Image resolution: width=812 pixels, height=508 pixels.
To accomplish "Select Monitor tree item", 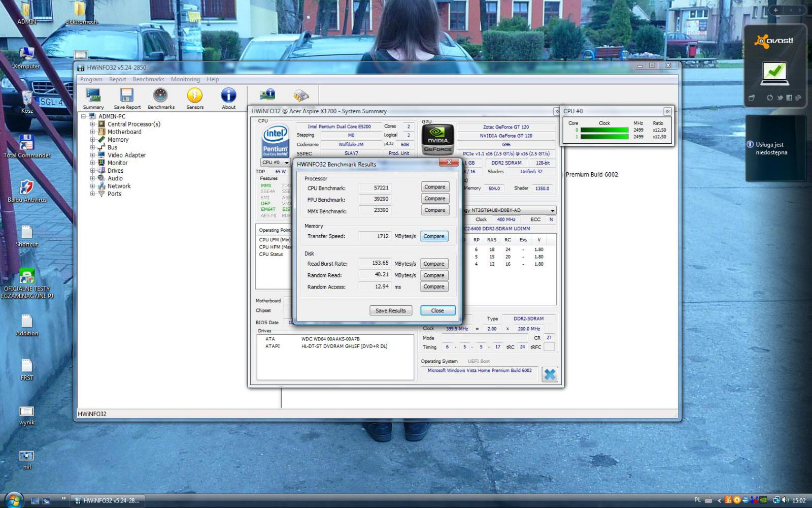I will point(117,163).
